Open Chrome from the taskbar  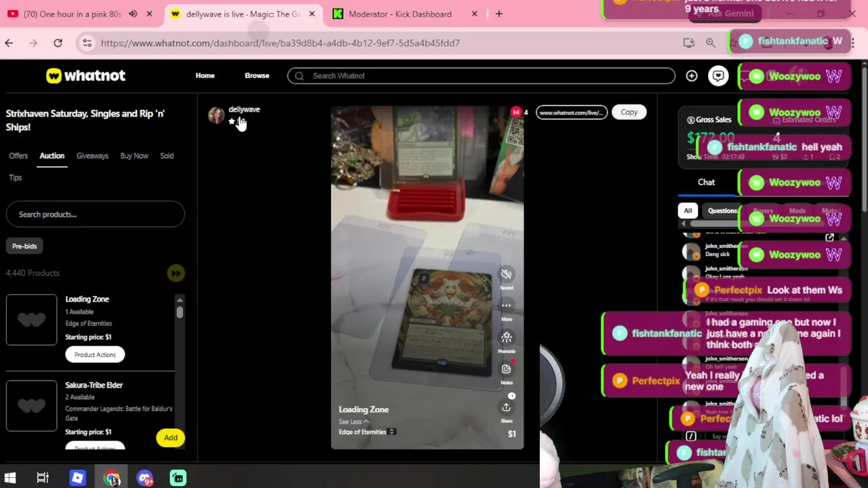coord(112,478)
